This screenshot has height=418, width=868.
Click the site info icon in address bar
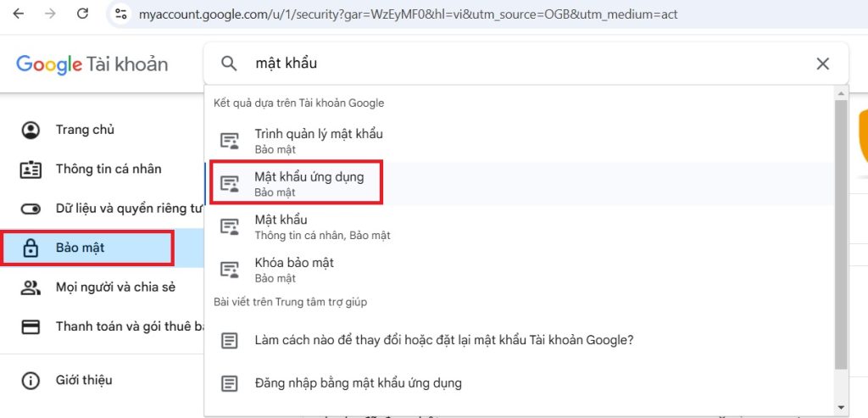(122, 14)
